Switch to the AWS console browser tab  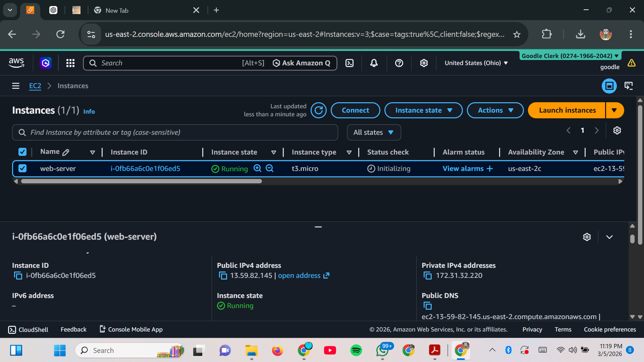[x=30, y=10]
